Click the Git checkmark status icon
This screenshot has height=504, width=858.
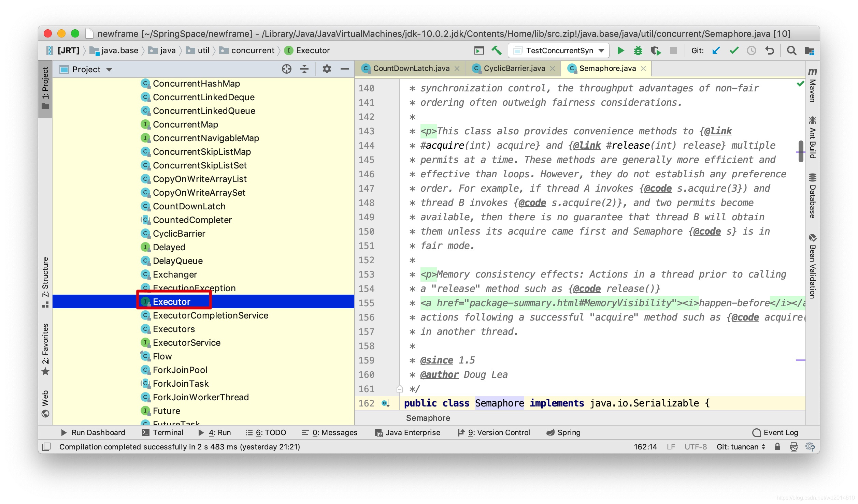[733, 50]
